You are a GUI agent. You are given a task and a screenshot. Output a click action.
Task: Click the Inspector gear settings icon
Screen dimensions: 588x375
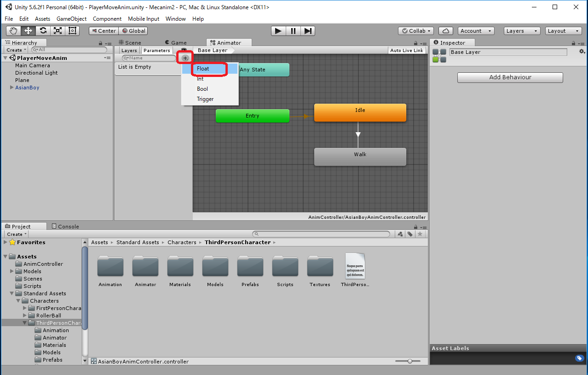[x=582, y=52]
